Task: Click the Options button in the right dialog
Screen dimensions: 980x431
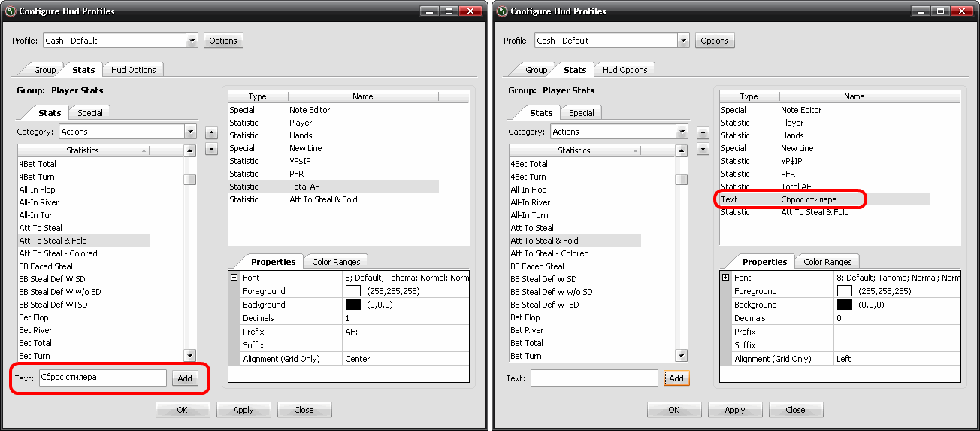Action: 715,41
